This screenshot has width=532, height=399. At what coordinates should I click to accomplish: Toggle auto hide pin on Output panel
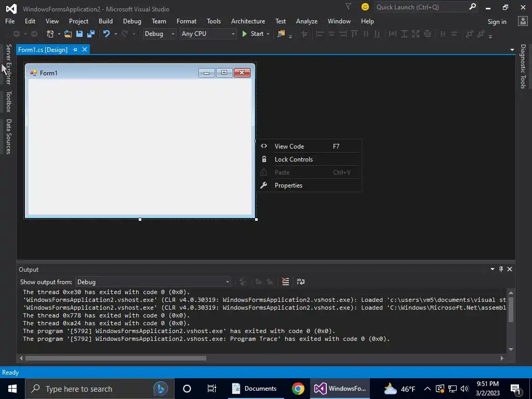click(501, 269)
